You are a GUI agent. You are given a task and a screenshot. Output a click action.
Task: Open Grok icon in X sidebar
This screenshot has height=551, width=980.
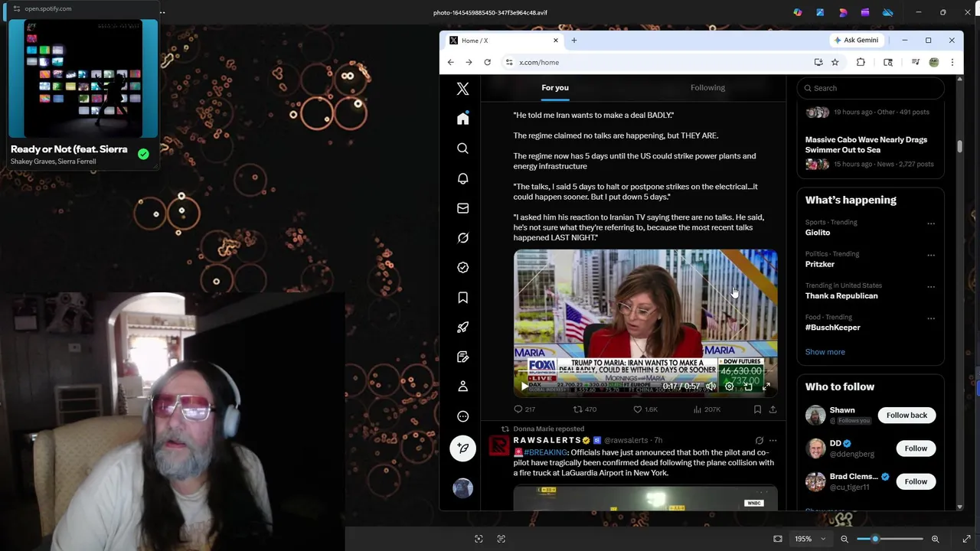coord(462,238)
